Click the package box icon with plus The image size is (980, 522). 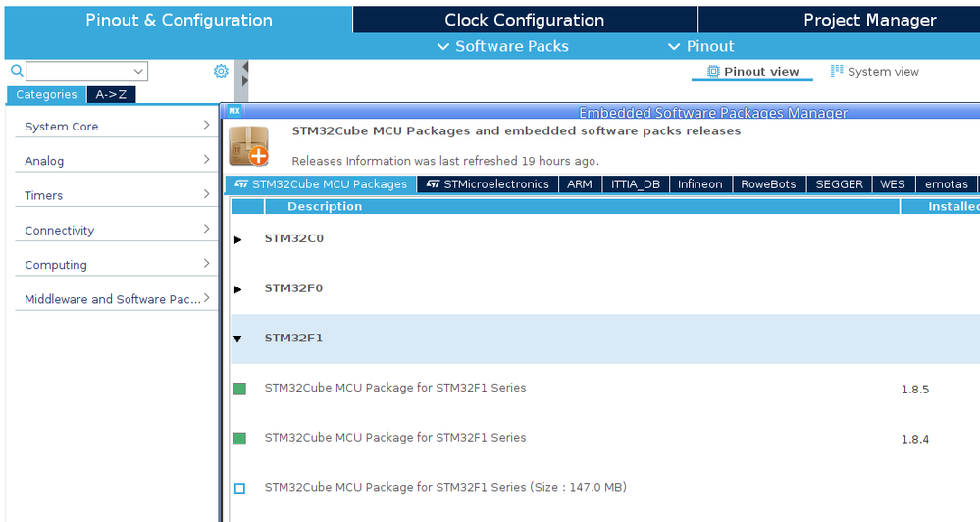(249, 146)
